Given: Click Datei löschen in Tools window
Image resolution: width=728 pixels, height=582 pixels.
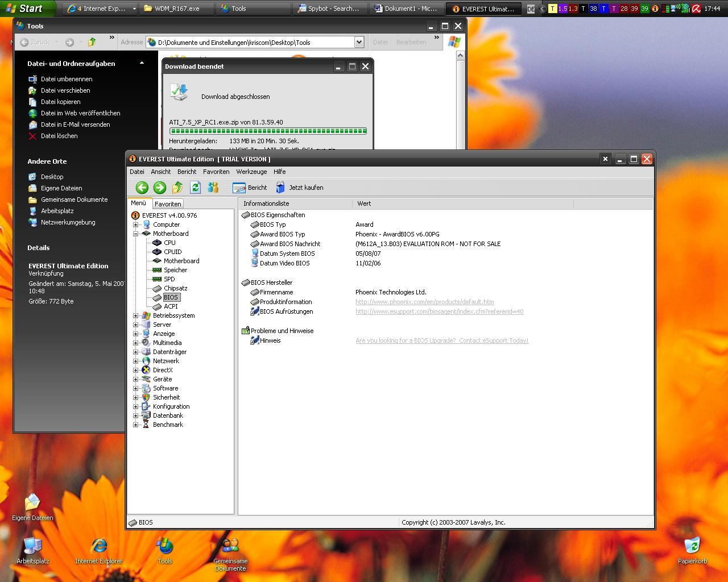Looking at the screenshot, I should [59, 136].
